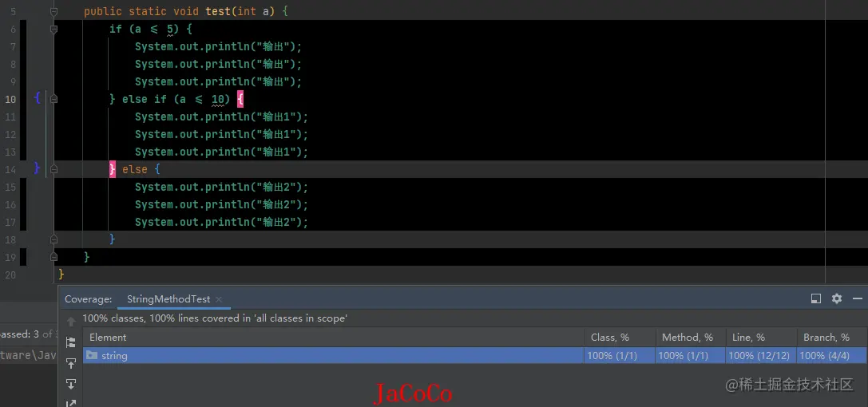Image resolution: width=868 pixels, height=407 pixels.
Task: Click the autoscroll from source arrow-down icon
Action: tap(71, 384)
